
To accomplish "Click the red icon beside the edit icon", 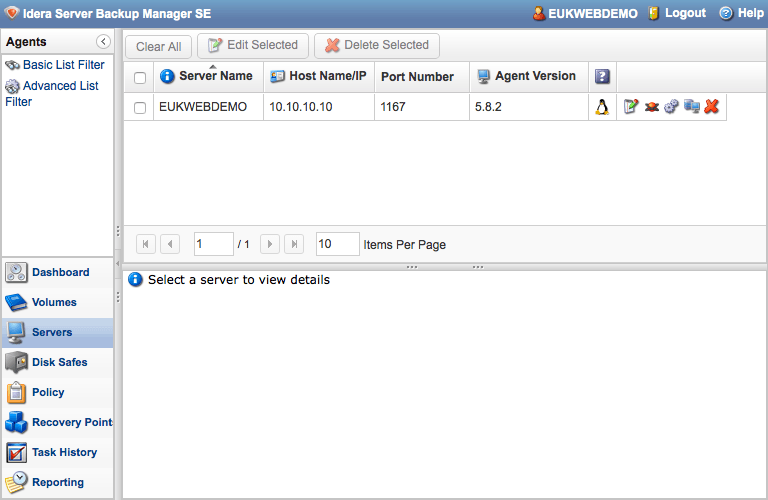I will (x=651, y=107).
